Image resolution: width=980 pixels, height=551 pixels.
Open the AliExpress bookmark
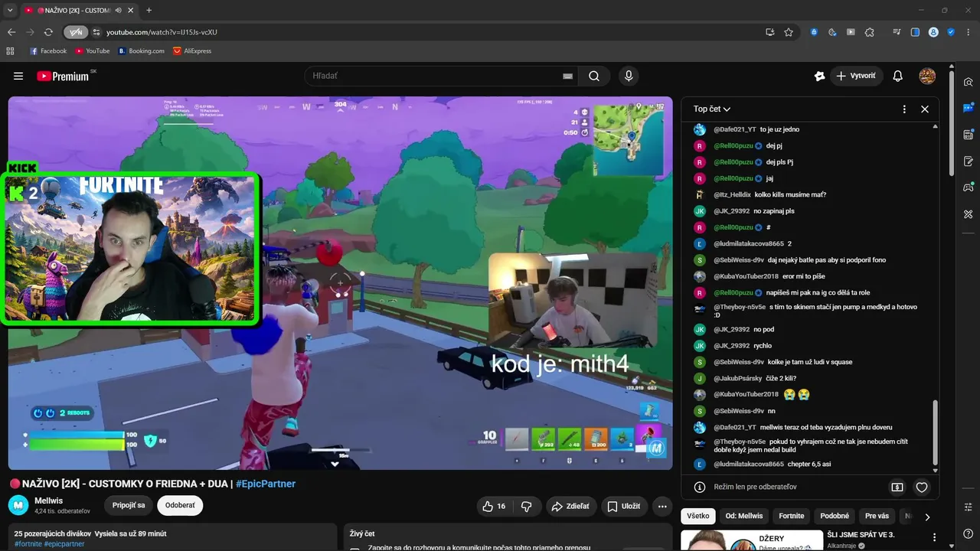click(x=192, y=51)
